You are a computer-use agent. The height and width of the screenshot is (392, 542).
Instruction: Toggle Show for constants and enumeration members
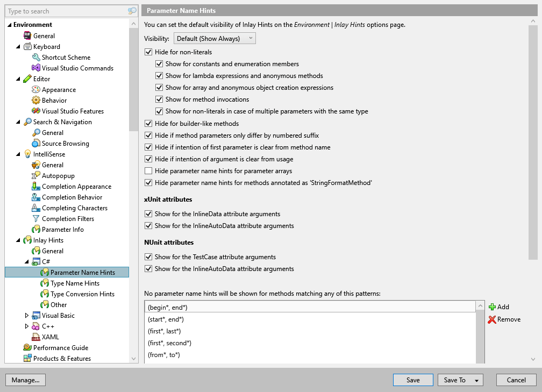point(159,63)
